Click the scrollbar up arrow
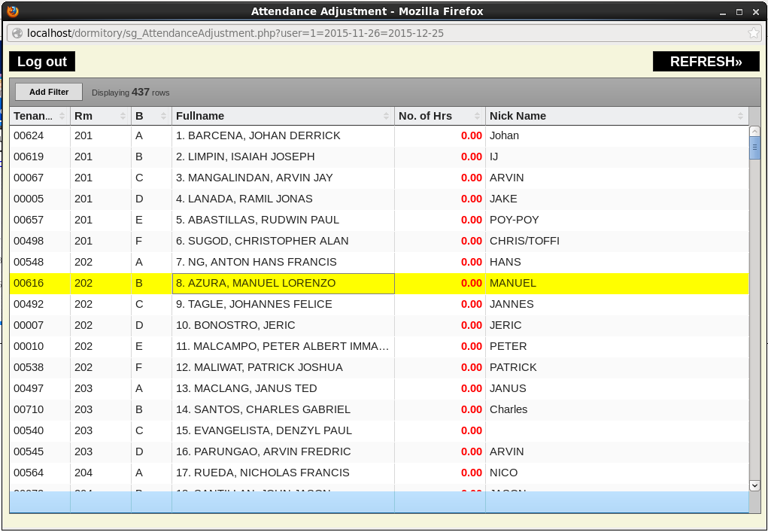The image size is (768, 532). [755, 131]
